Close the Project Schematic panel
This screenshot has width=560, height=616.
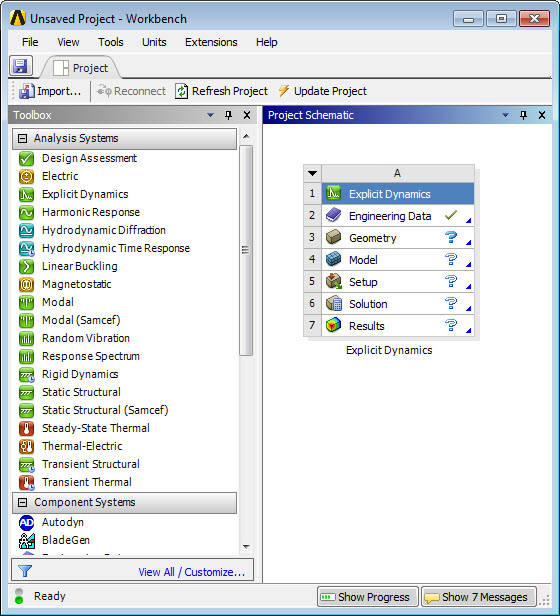coord(542,115)
